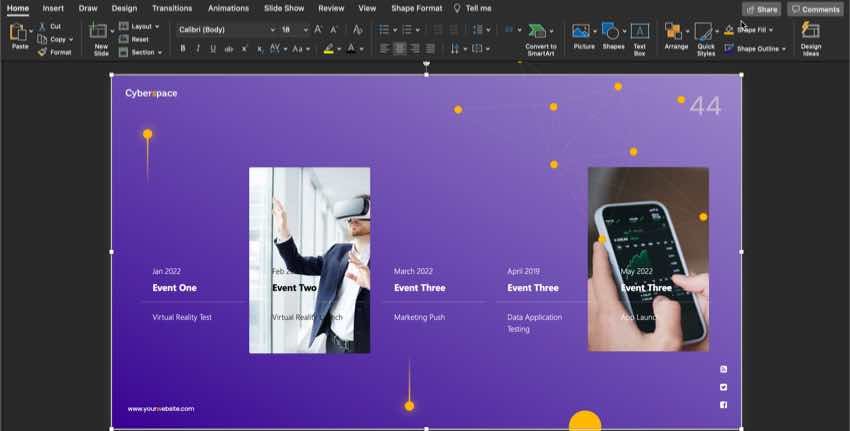The width and height of the screenshot is (850, 431).
Task: Insert a New Slide
Action: (100, 35)
